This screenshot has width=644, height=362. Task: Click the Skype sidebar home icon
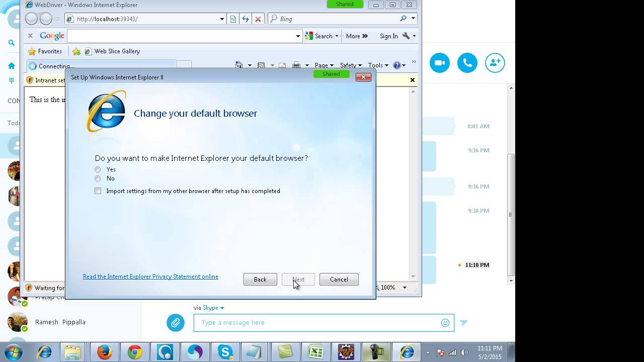coord(12,65)
